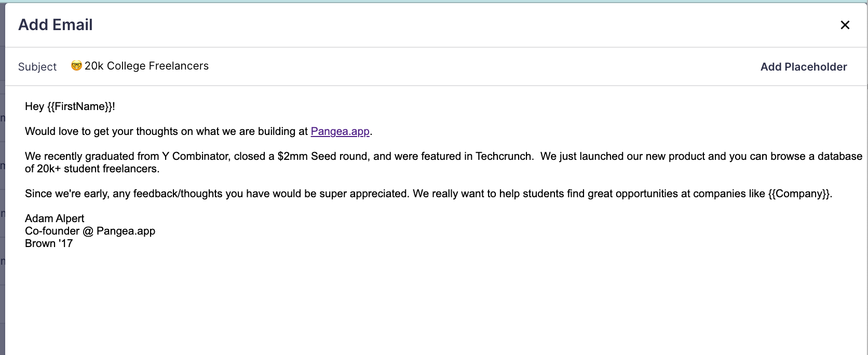Image resolution: width=868 pixels, height=355 pixels.
Task: Place cursor on the {{FirstName}} placeholder
Action: click(79, 106)
